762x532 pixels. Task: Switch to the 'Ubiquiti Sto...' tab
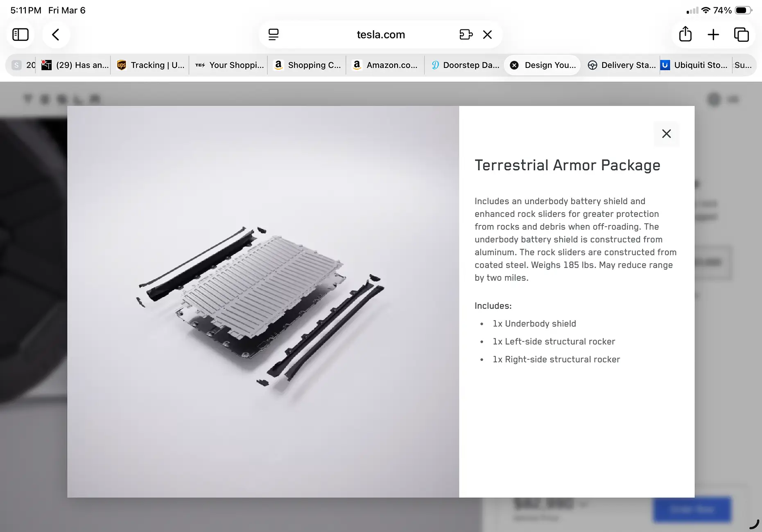(x=695, y=65)
